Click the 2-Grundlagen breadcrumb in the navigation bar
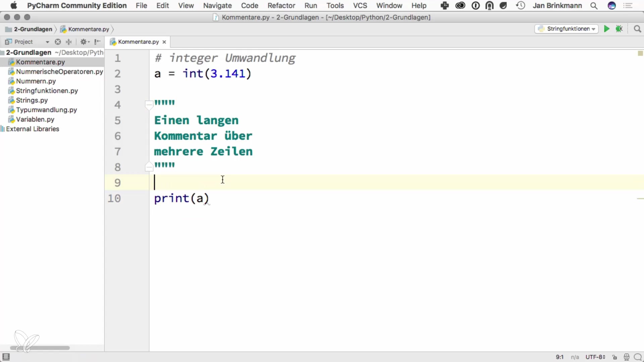This screenshot has height=362, width=644. click(x=33, y=29)
